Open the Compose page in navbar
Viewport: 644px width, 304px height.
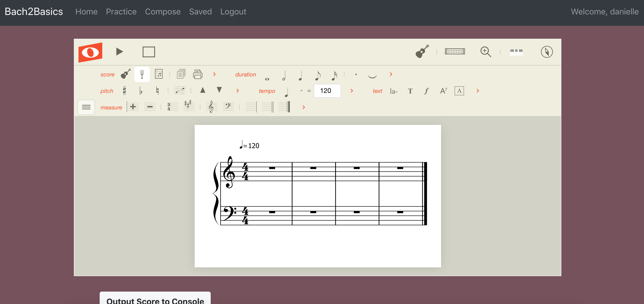point(163,12)
